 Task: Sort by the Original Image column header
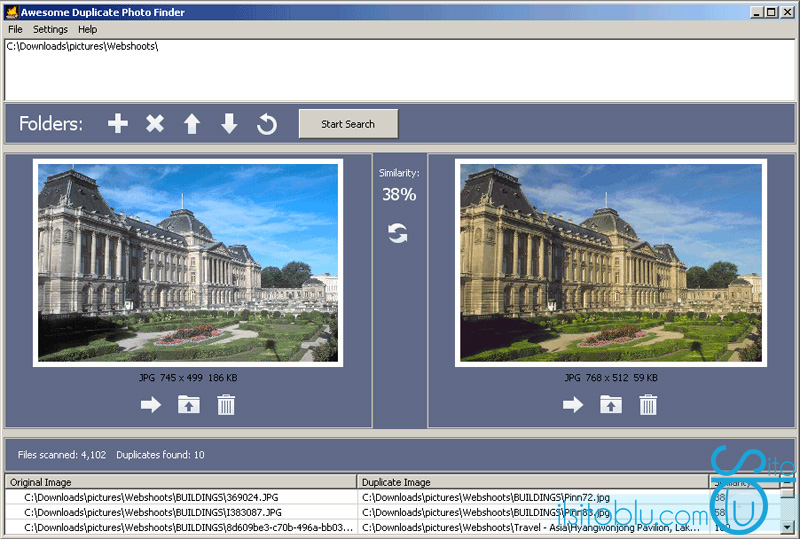181,482
